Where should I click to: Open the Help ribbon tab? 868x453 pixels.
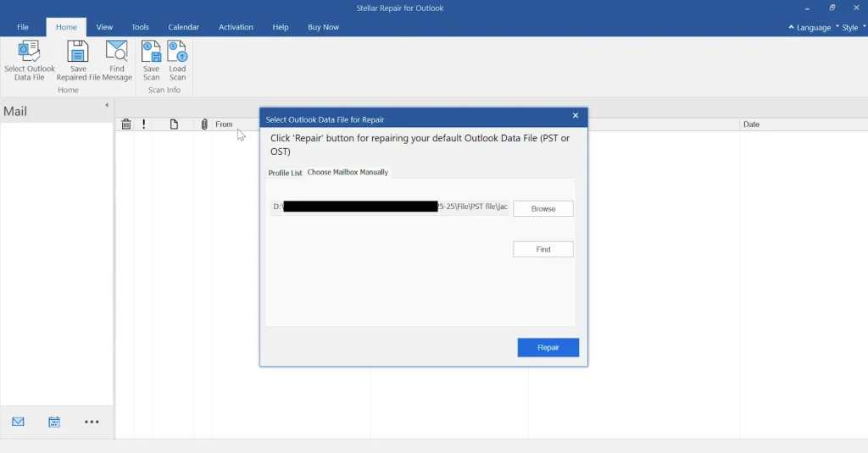point(281,27)
